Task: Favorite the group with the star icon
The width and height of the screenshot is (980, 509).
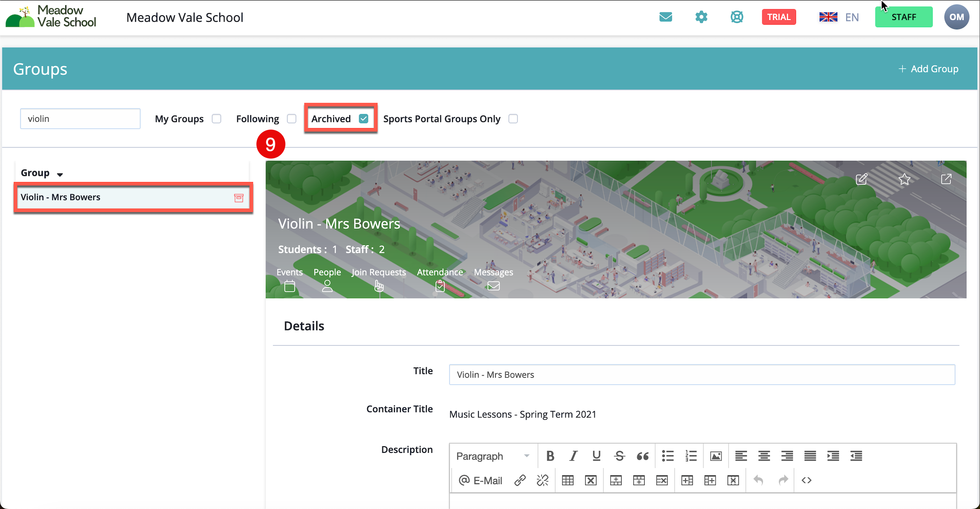Action: point(904,179)
